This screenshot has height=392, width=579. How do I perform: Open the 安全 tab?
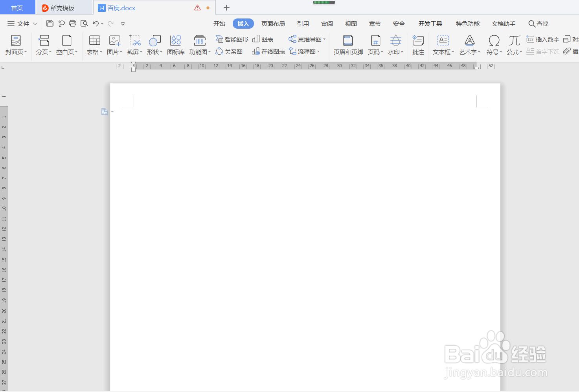click(399, 24)
